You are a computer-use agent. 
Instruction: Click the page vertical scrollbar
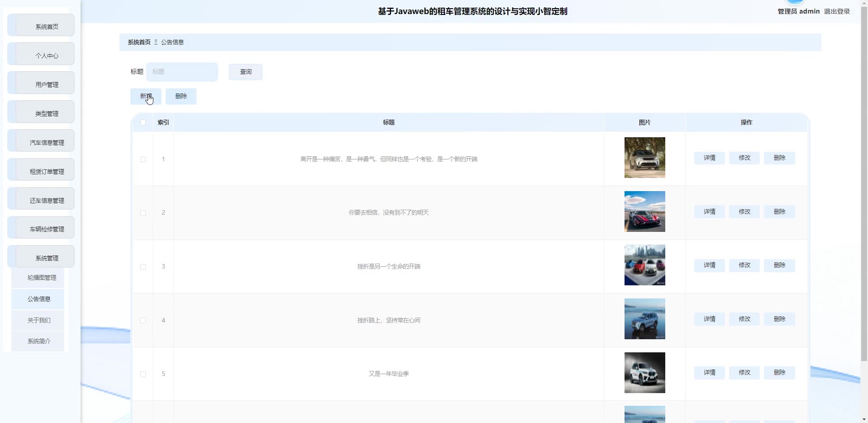[864, 181]
